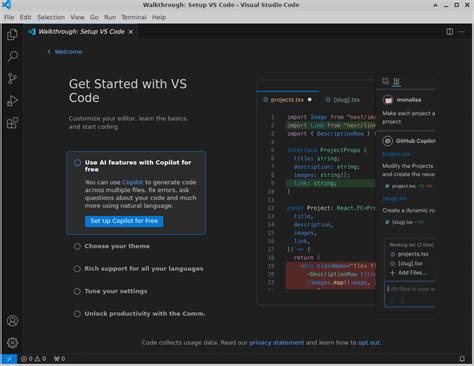Open the Edit menu

(25, 17)
